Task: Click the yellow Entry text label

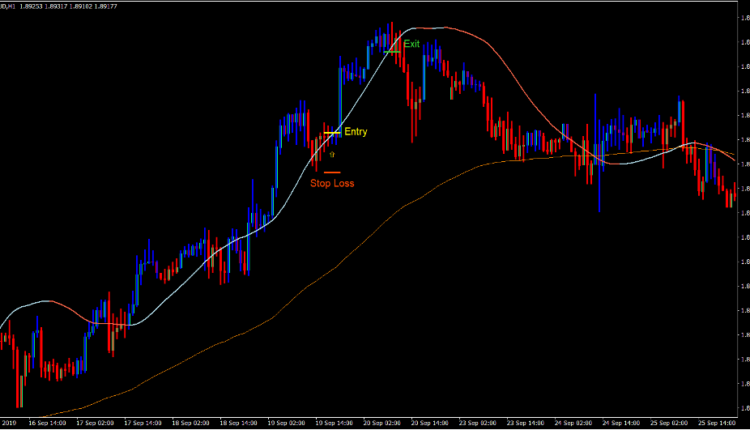Action: coord(356,132)
